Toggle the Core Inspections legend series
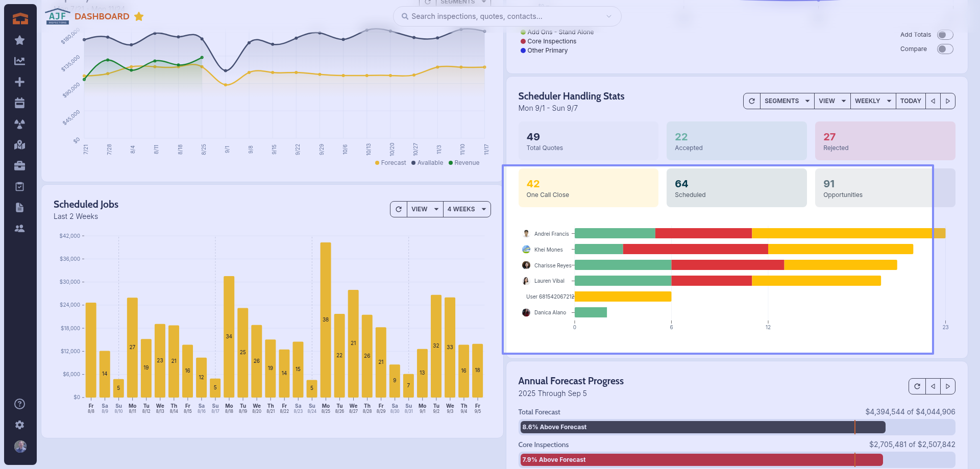The image size is (980, 469). pos(551,41)
